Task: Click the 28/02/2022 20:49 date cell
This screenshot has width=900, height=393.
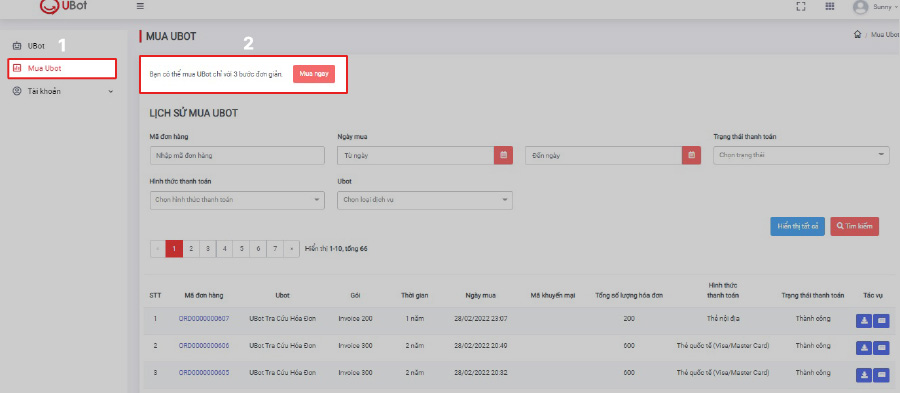Action: [480, 346]
